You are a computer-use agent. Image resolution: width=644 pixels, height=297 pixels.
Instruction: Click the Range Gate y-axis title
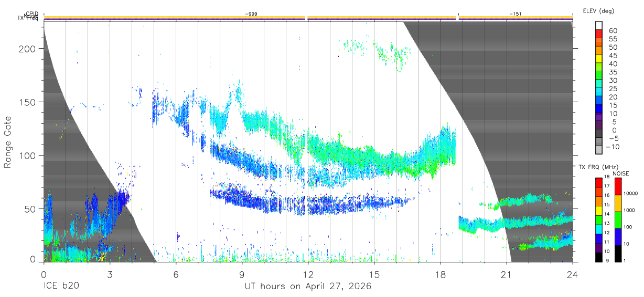pos(8,142)
